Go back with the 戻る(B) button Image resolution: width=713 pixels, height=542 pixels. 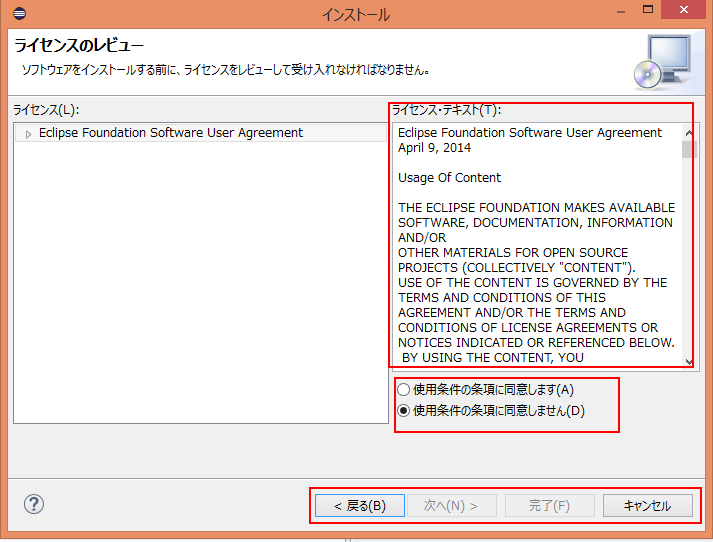(x=360, y=506)
